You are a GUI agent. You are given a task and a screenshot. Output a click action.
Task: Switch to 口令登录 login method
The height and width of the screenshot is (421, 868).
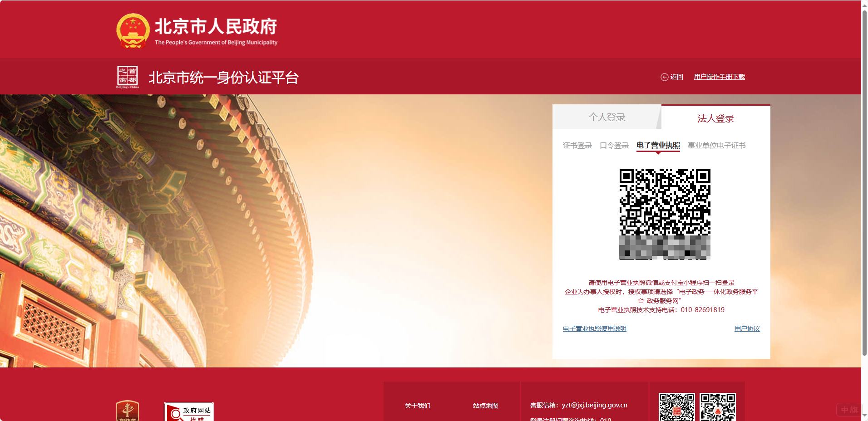614,146
